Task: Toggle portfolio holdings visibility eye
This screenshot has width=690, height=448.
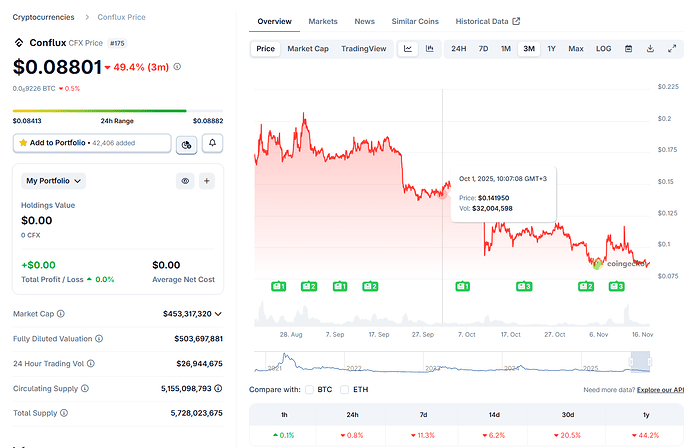Action: [185, 181]
